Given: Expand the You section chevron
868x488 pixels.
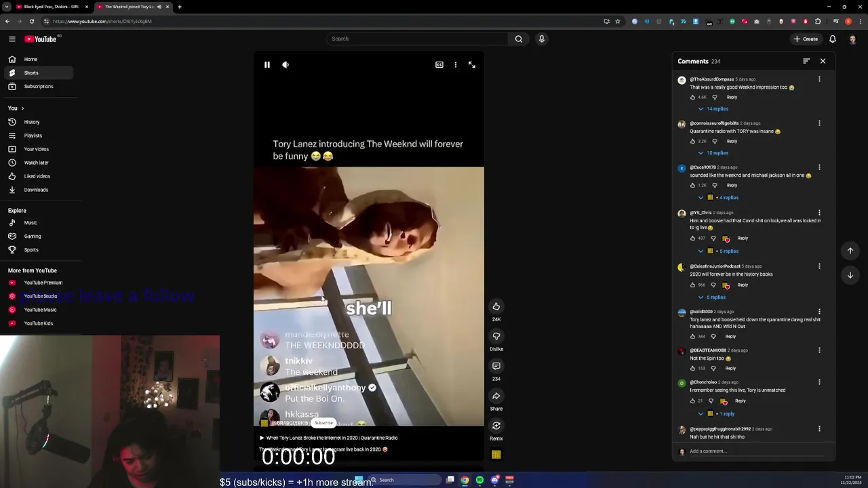Looking at the screenshot, I should pos(22,108).
